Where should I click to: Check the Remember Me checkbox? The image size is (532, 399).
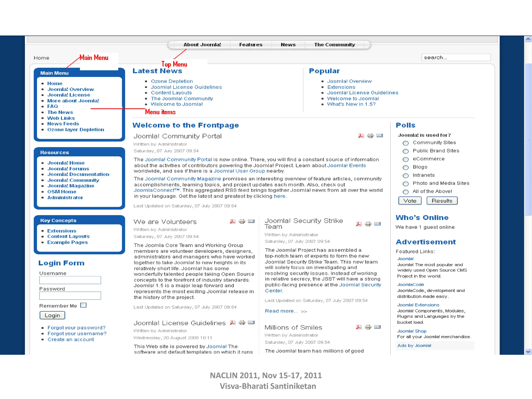pyautogui.click(x=83, y=305)
